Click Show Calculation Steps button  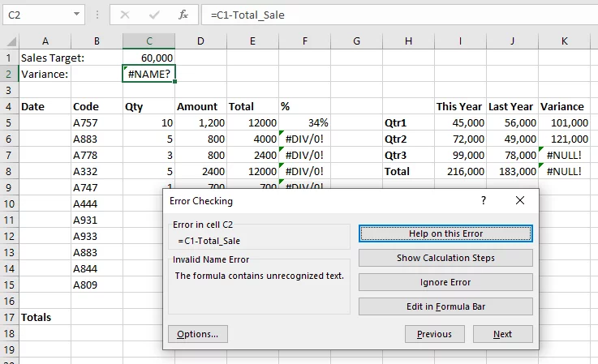(445, 258)
